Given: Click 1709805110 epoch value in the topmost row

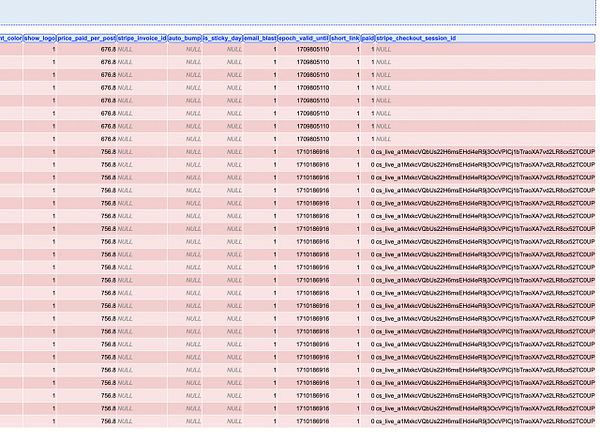Looking at the screenshot, I should [313, 49].
